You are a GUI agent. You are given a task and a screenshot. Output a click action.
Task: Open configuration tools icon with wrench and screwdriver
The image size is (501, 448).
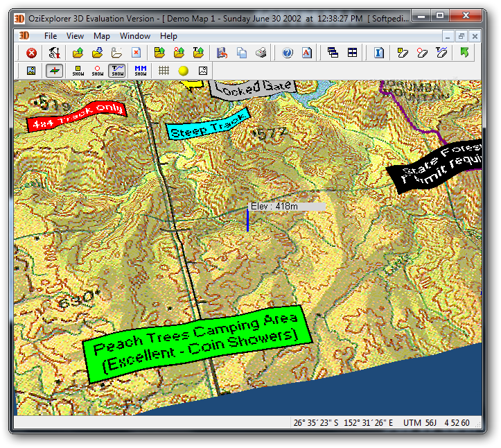coord(54,53)
